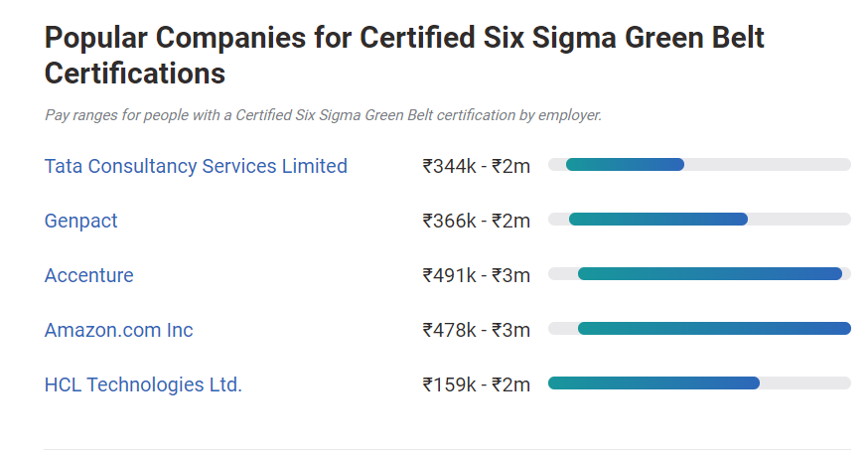Image resolution: width=868 pixels, height=458 pixels.
Task: Click the Accenture company link
Action: [88, 275]
